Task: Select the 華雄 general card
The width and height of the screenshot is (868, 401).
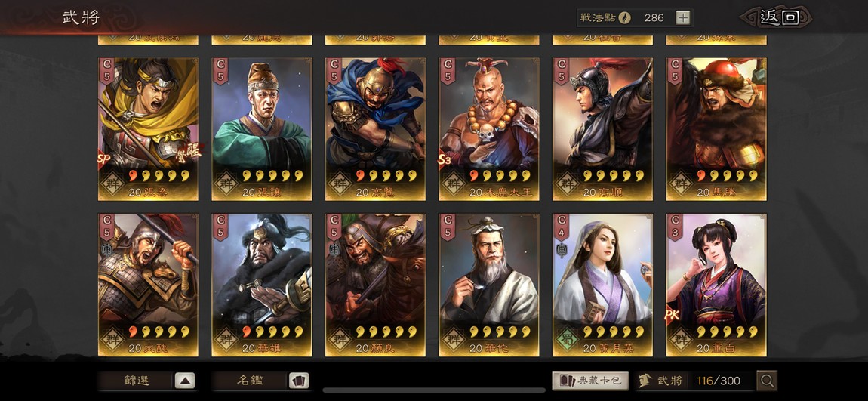Action: pos(262,285)
